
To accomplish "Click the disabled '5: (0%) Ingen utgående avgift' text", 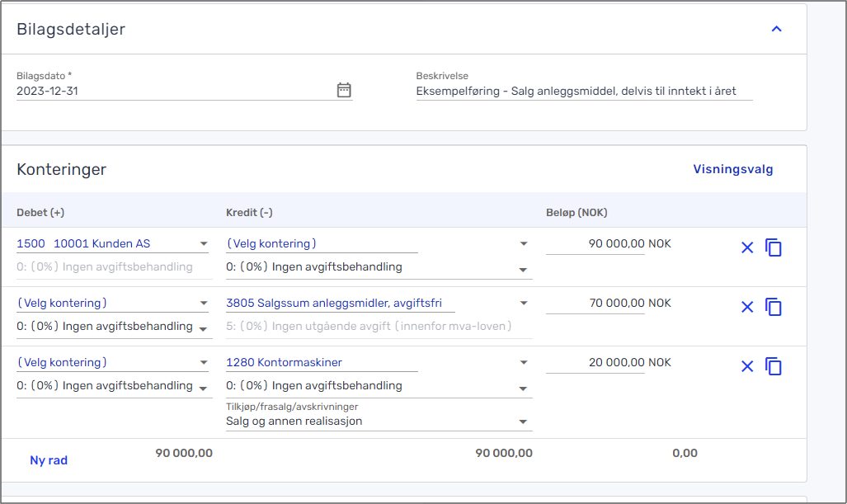I will [x=369, y=327].
